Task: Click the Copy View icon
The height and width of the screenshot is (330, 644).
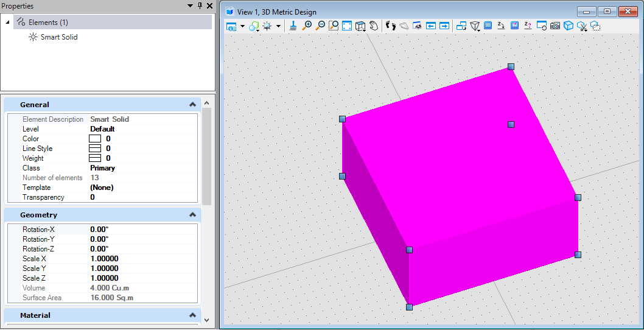Action: click(461, 26)
